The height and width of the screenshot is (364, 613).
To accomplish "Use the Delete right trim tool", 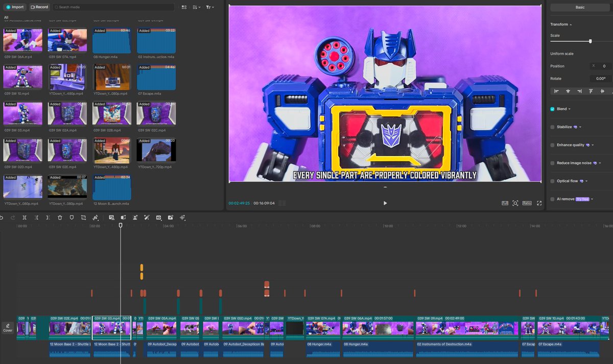I will point(48,217).
